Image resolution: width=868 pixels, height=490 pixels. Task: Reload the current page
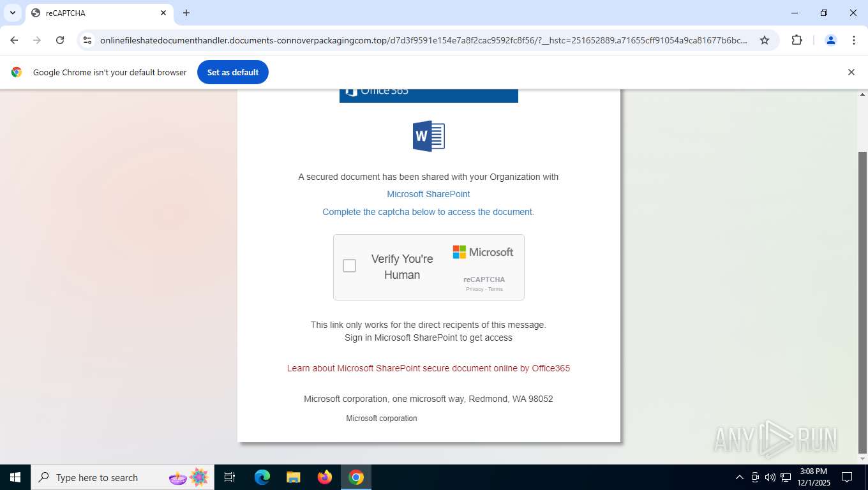[x=60, y=40]
